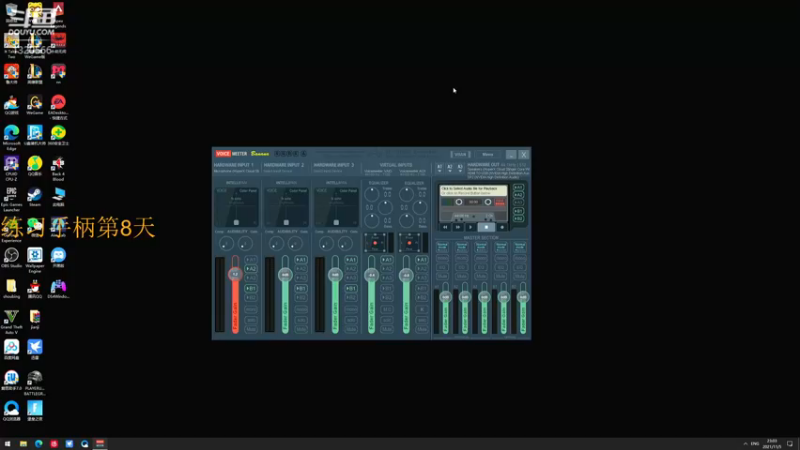Click the fast-forward button on the recorder
Viewport: 800px width, 450px height.
pyautogui.click(x=458, y=227)
